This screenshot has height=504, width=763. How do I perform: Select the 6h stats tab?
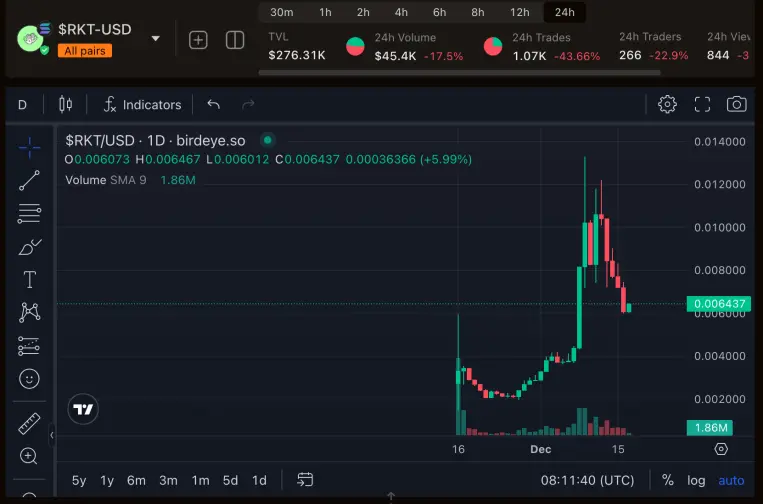point(439,12)
